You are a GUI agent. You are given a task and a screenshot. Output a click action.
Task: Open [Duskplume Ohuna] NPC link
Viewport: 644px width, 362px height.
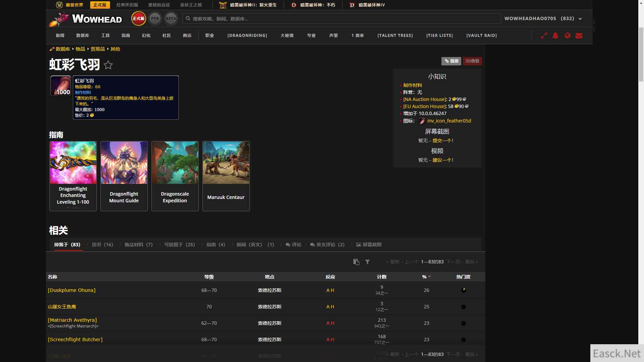[72, 290]
